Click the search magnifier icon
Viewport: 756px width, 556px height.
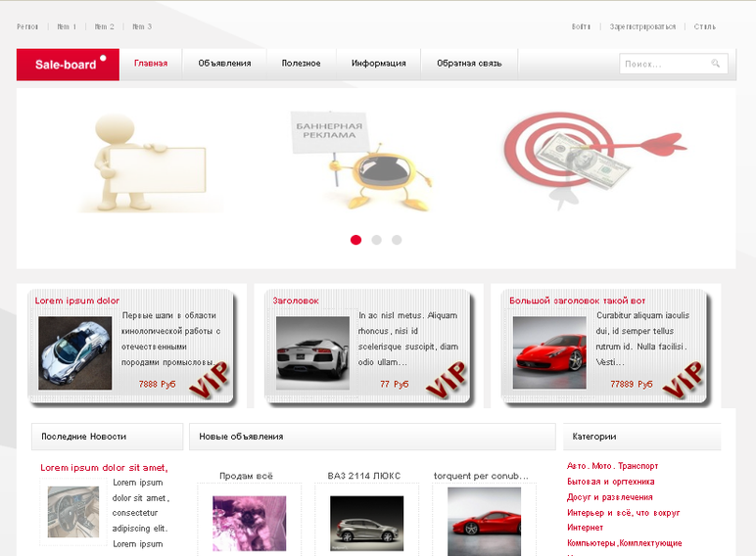click(x=715, y=63)
